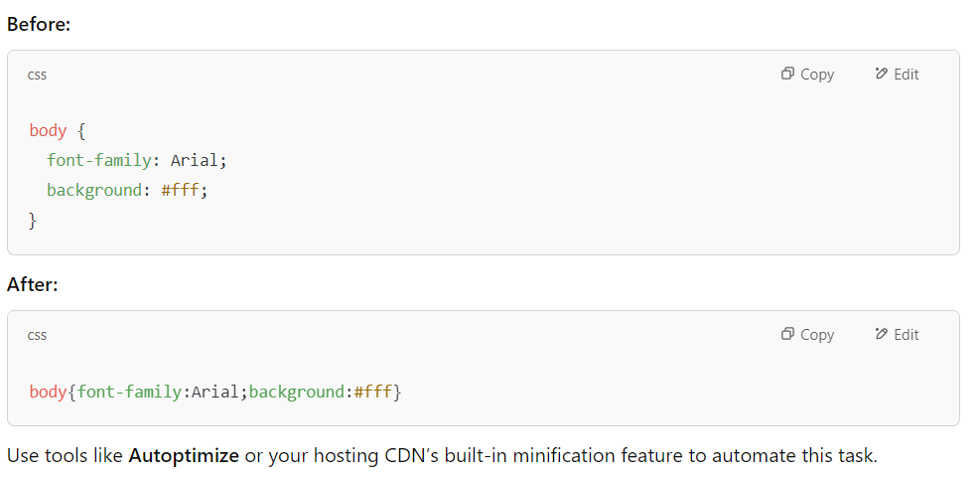Image resolution: width=980 pixels, height=478 pixels.
Task: Select the Copy label of the minified snippet
Action: click(x=817, y=335)
